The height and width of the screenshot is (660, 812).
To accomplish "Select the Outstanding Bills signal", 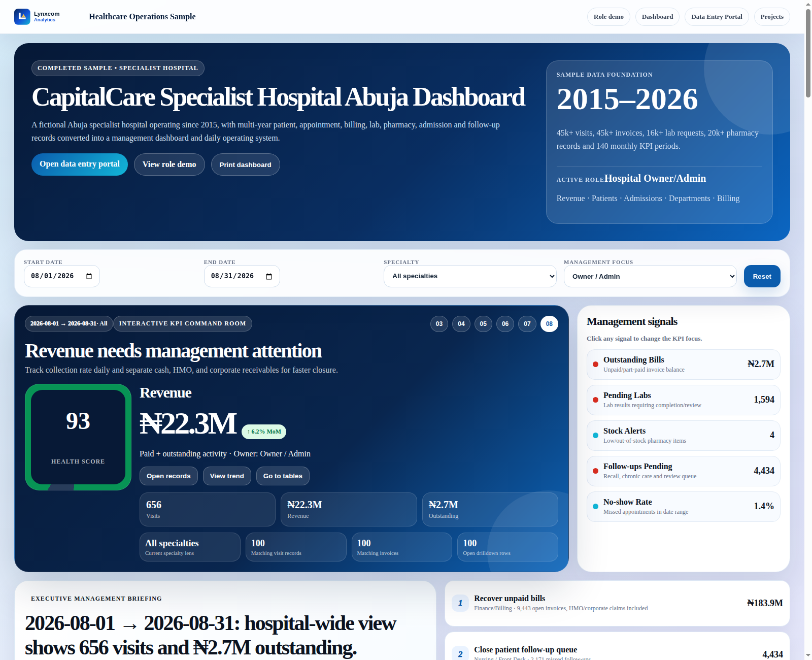I will [x=683, y=365].
